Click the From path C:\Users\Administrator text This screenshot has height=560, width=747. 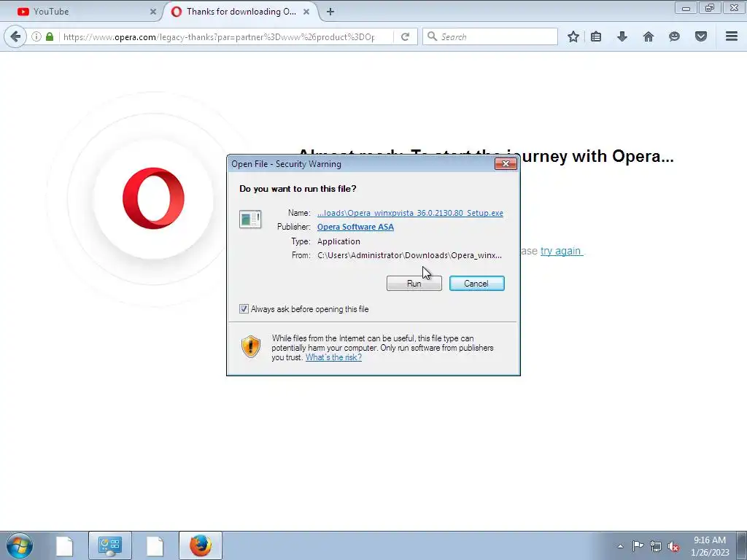pyautogui.click(x=409, y=255)
